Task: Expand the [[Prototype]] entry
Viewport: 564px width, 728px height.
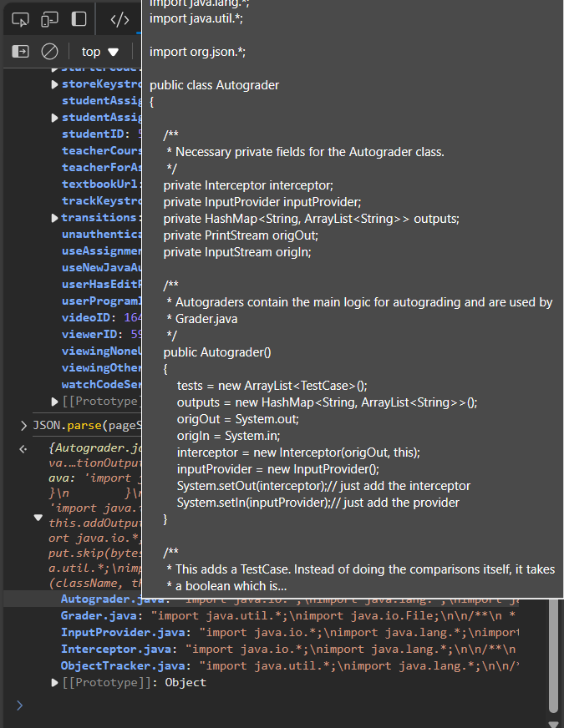Action: (53, 682)
